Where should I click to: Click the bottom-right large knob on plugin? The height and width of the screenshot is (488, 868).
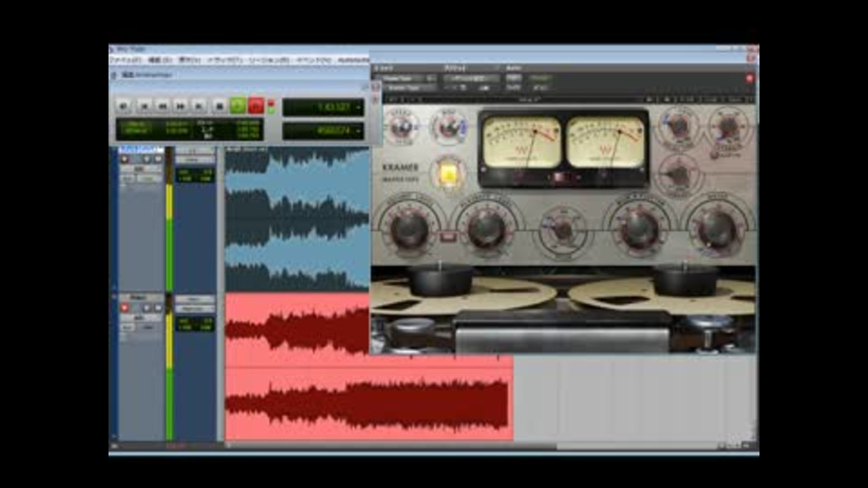click(716, 229)
